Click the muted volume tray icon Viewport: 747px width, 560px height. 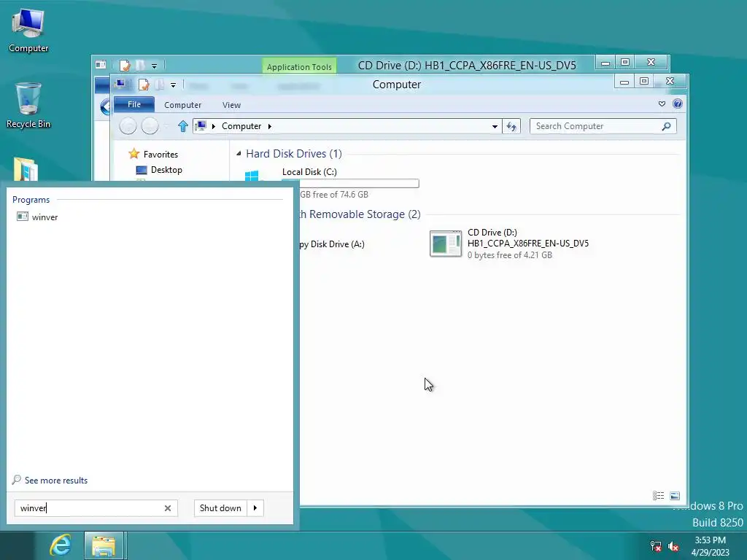pos(673,546)
